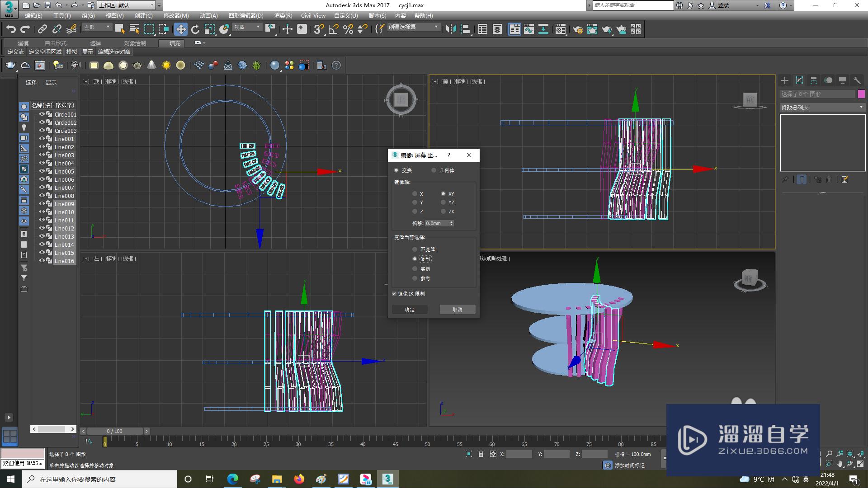The image size is (868, 489).
Task: Increment the 偏移 offset spinner
Action: coord(451,222)
